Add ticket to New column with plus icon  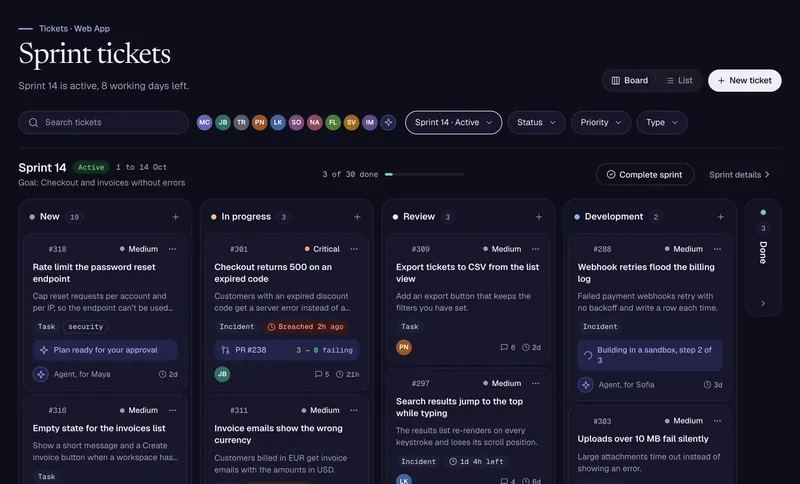[x=176, y=217]
